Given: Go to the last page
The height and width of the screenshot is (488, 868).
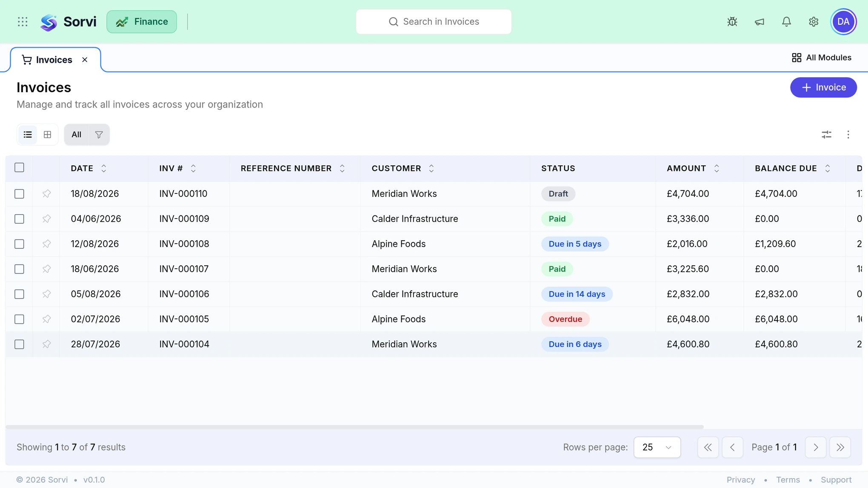Looking at the screenshot, I should coord(840,447).
